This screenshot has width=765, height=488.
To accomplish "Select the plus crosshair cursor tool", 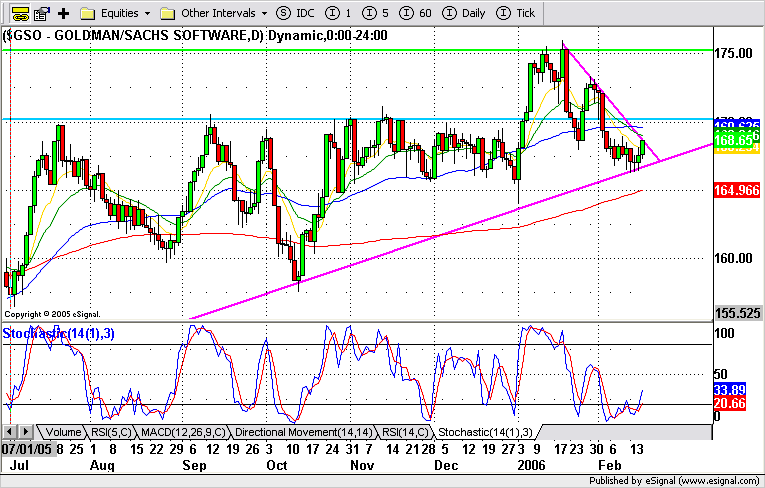I will [x=63, y=13].
